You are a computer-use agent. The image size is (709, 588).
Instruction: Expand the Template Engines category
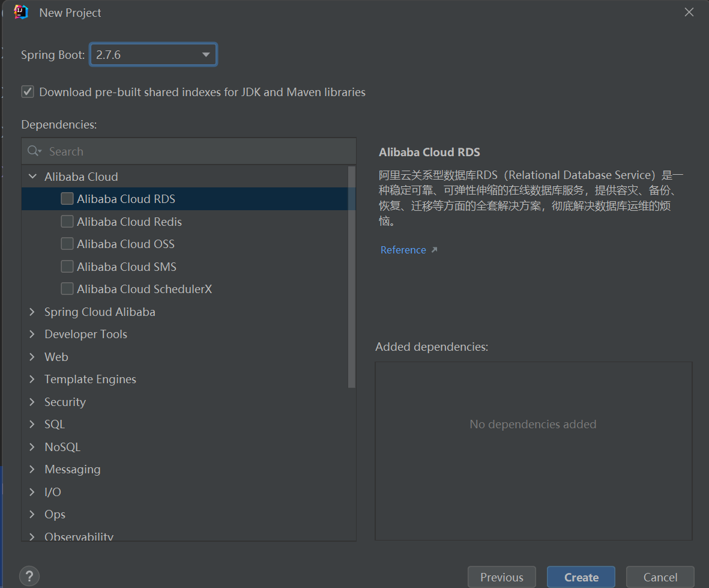click(x=32, y=379)
